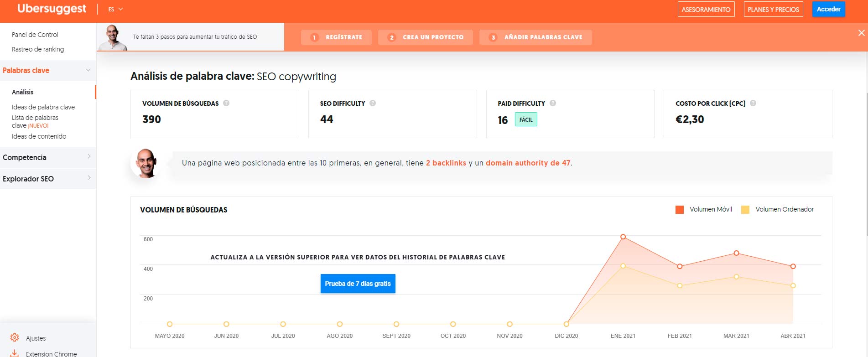The height and width of the screenshot is (357, 868).
Task: Click step 2 CREA UN PROYECTO
Action: click(425, 37)
